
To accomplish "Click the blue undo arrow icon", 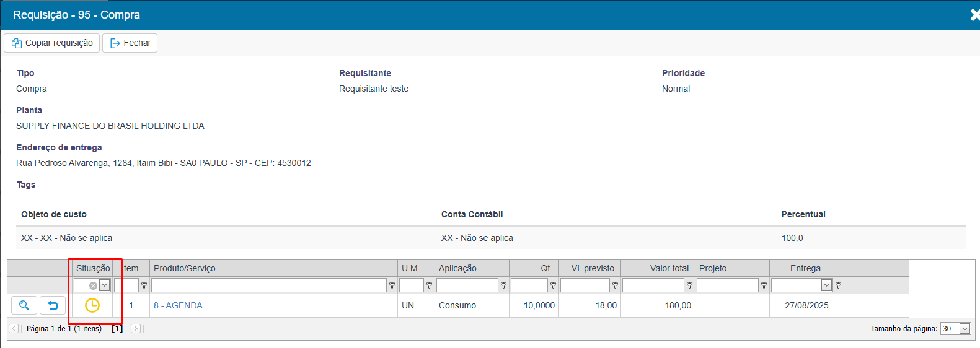I will pos(53,305).
